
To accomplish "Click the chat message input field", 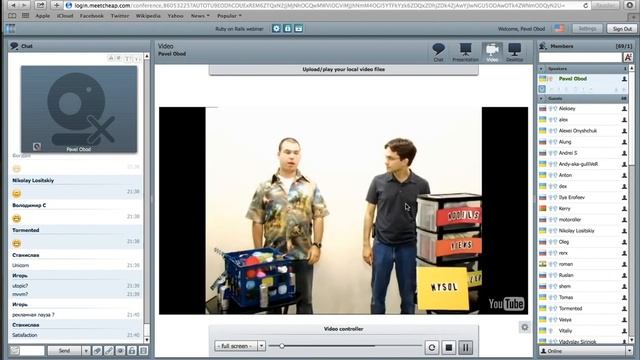I will (32, 351).
